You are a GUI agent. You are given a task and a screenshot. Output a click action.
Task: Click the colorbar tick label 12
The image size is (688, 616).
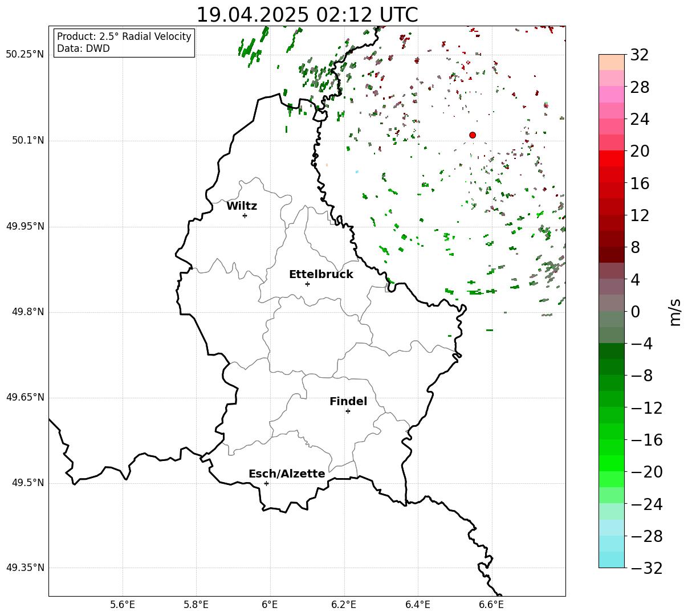640,215
